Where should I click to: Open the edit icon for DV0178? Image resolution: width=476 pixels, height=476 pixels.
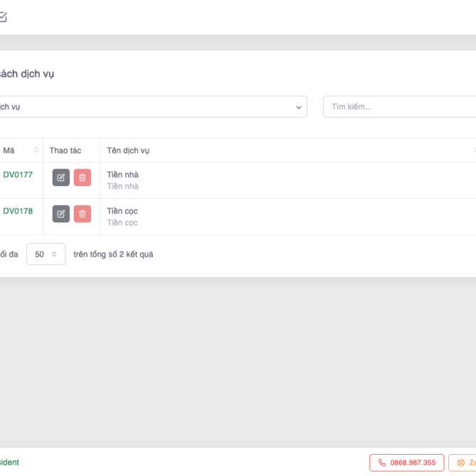click(x=61, y=214)
